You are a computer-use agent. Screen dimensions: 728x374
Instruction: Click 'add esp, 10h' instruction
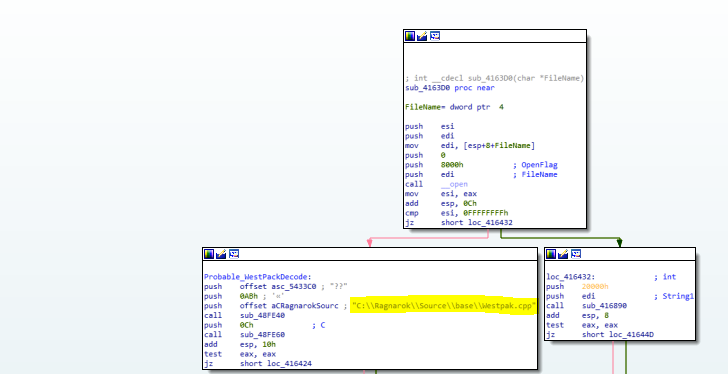coord(240,344)
